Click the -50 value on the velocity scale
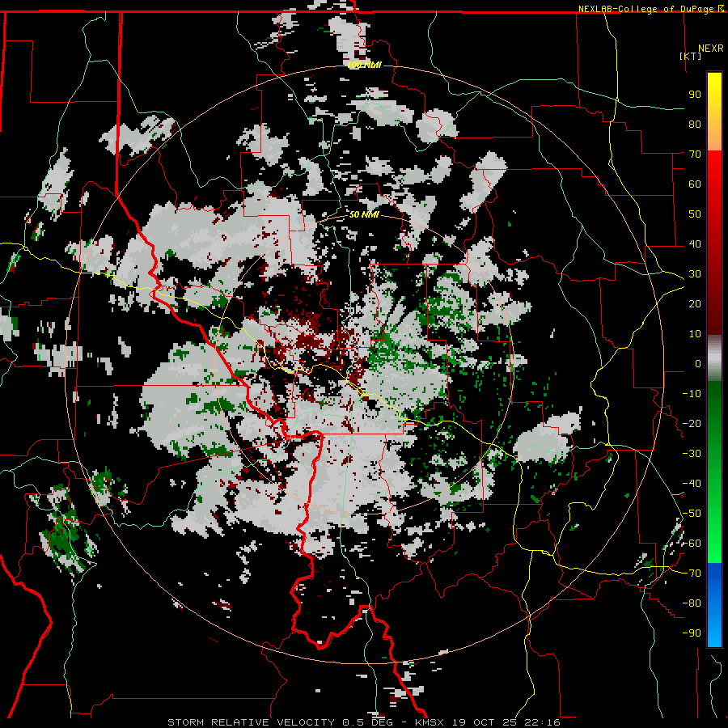Viewport: 728px width, 728px height. (692, 514)
